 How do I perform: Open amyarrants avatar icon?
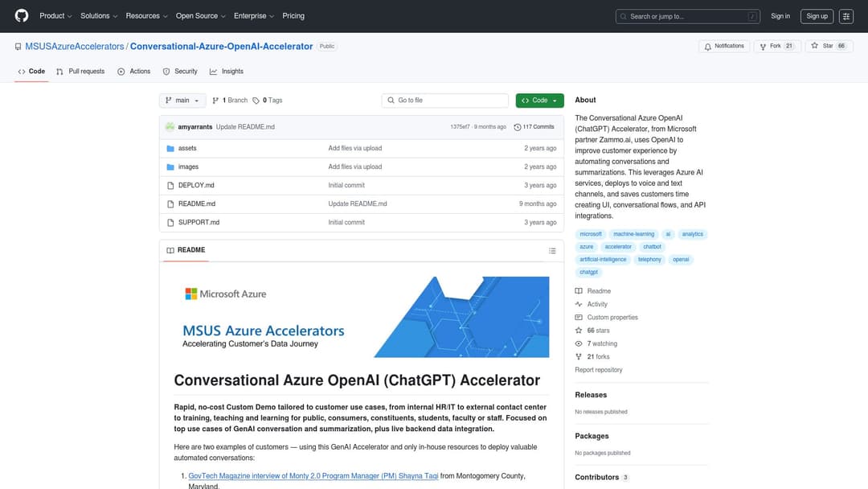coord(170,127)
